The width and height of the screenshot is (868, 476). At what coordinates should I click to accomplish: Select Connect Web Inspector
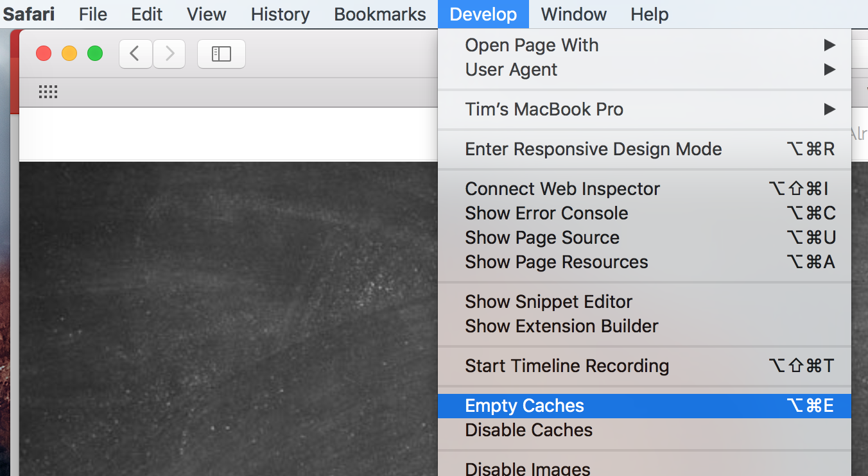tap(645, 189)
